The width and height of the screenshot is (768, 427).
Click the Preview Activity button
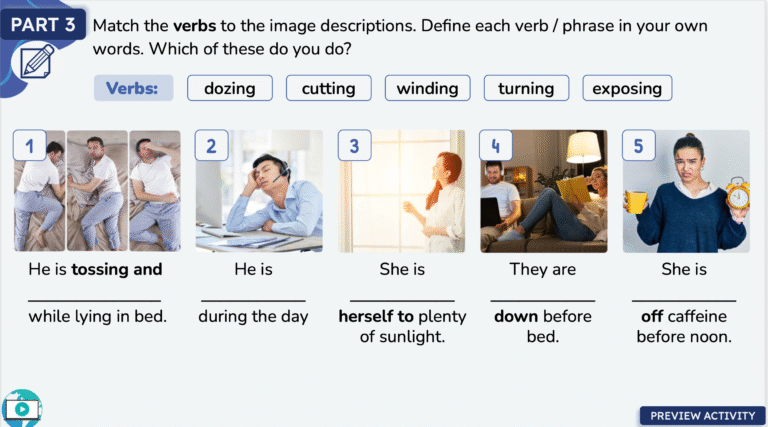(700, 415)
